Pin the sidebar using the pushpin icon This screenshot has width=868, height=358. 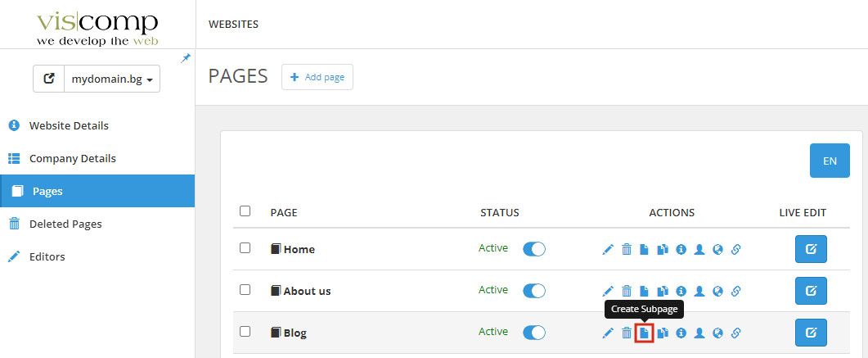pos(186,58)
